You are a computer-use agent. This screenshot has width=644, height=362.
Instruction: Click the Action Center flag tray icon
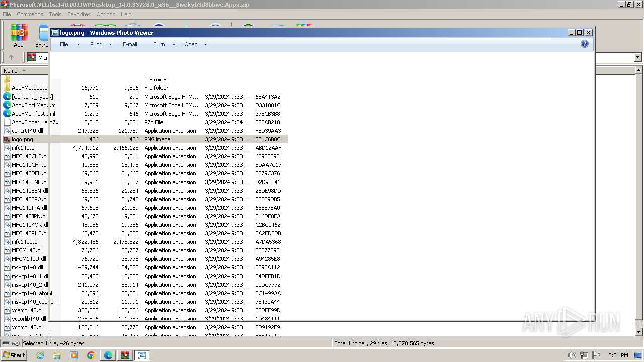point(596,355)
